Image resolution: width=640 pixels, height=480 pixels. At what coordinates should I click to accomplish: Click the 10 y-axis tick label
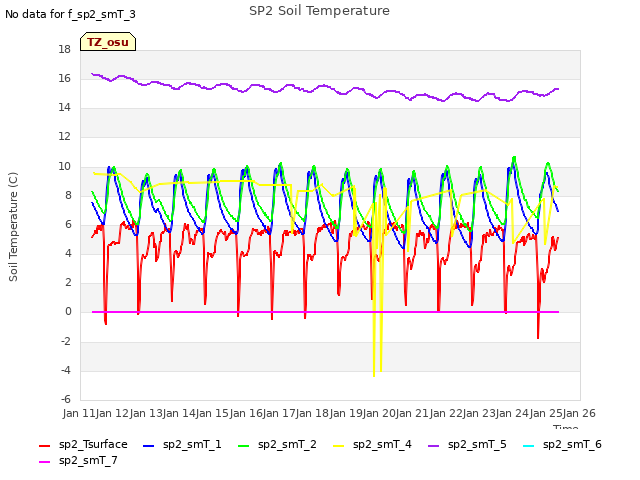64,166
